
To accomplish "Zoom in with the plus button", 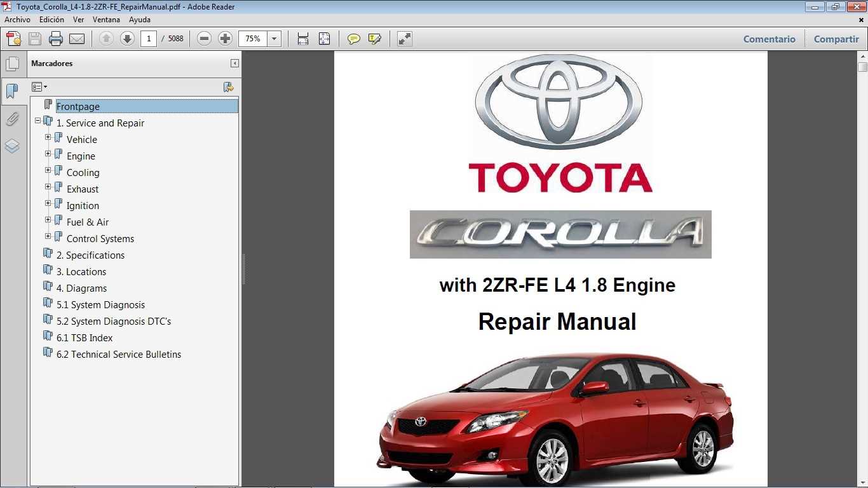I will [225, 39].
